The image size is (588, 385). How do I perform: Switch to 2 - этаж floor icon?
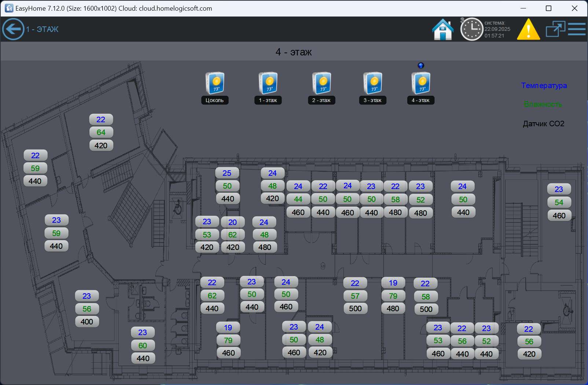321,83
